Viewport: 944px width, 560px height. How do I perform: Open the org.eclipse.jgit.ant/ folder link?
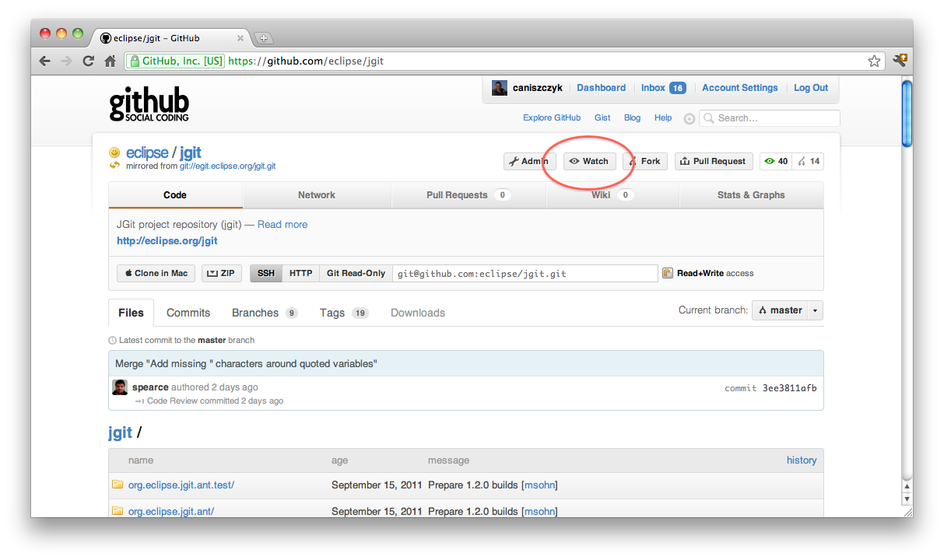(x=171, y=511)
